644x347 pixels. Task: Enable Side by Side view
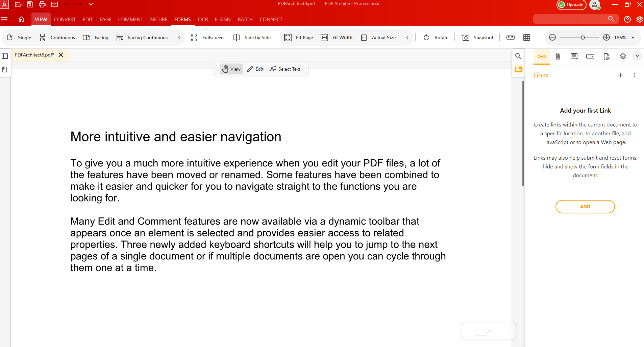click(252, 38)
